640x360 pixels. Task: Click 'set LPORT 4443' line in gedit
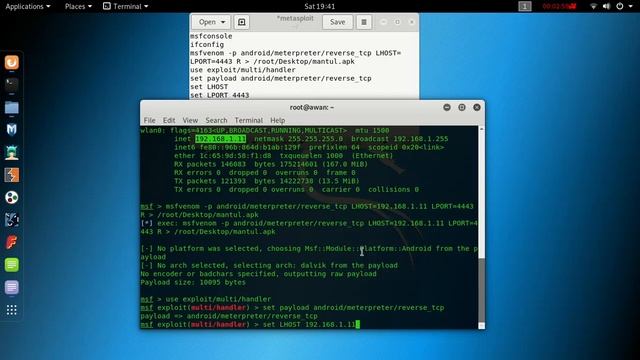(220, 95)
